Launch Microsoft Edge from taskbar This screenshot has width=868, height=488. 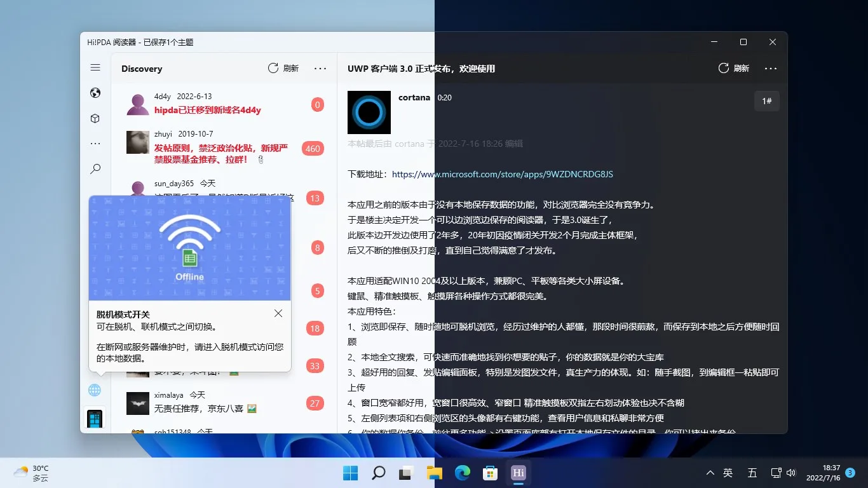[x=462, y=473]
